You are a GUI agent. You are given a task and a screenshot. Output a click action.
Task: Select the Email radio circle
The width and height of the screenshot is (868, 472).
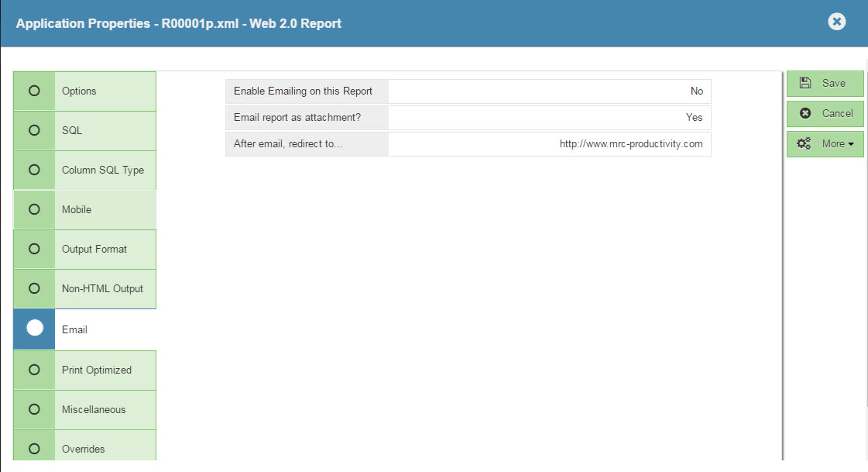(34, 328)
